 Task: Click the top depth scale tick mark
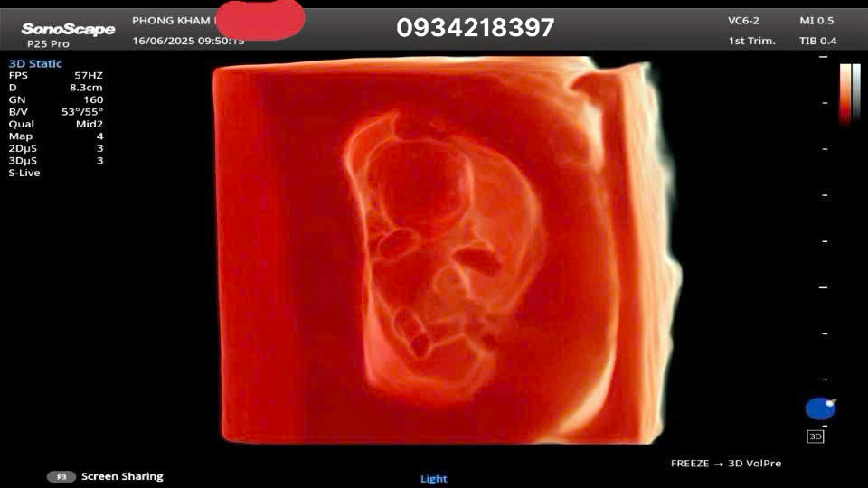(x=823, y=57)
